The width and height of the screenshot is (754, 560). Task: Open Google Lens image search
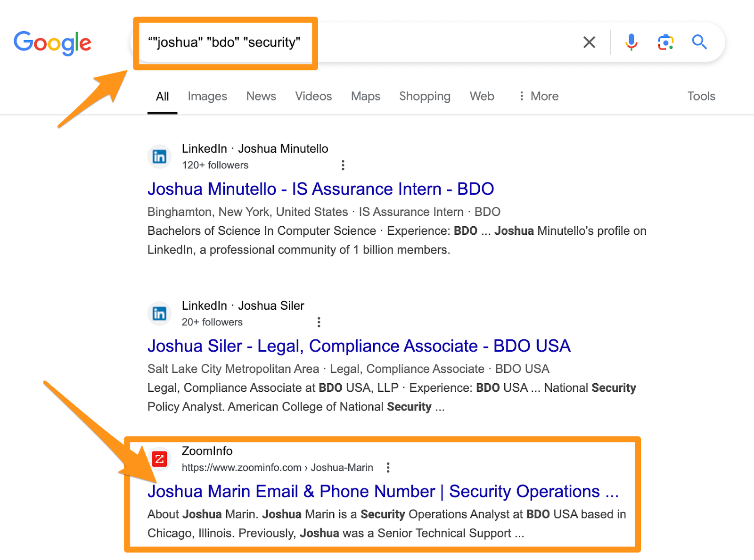(x=665, y=42)
